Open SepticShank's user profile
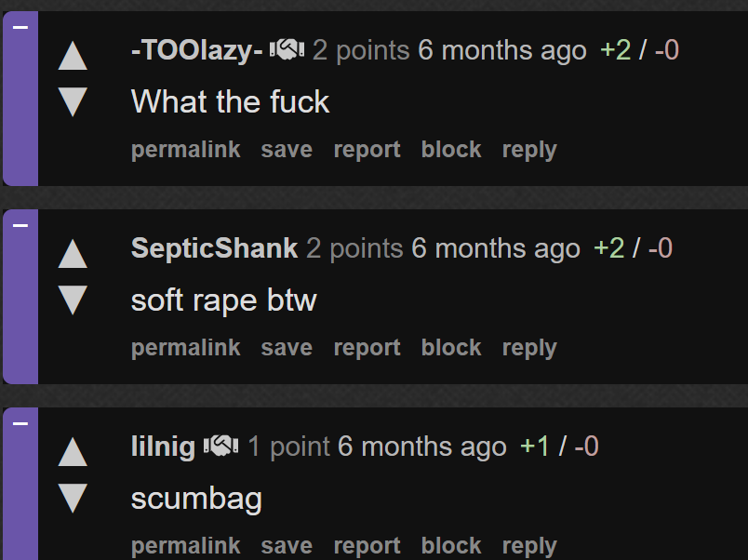The height and width of the screenshot is (560, 748). [x=214, y=248]
